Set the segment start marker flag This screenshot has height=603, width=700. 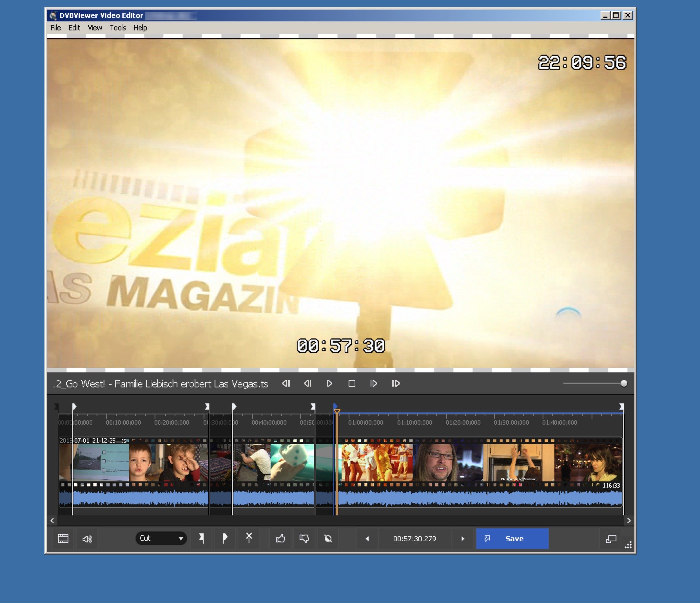(202, 538)
